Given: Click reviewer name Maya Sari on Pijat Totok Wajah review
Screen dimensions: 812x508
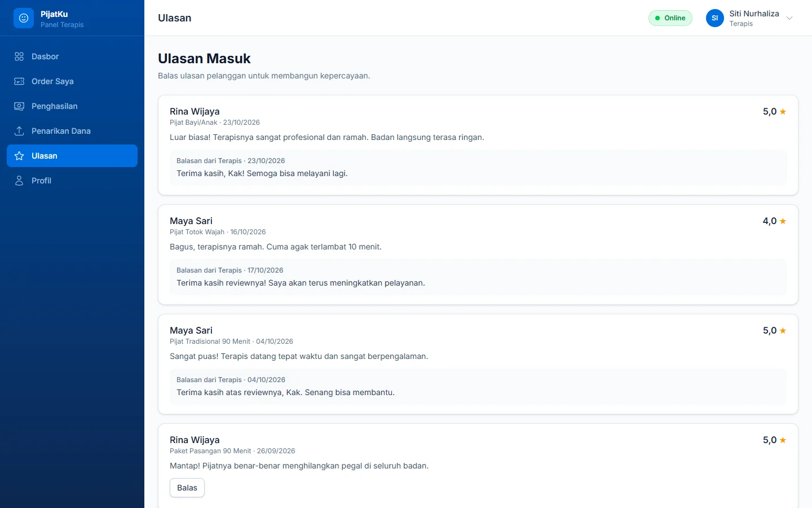Looking at the screenshot, I should point(191,221).
